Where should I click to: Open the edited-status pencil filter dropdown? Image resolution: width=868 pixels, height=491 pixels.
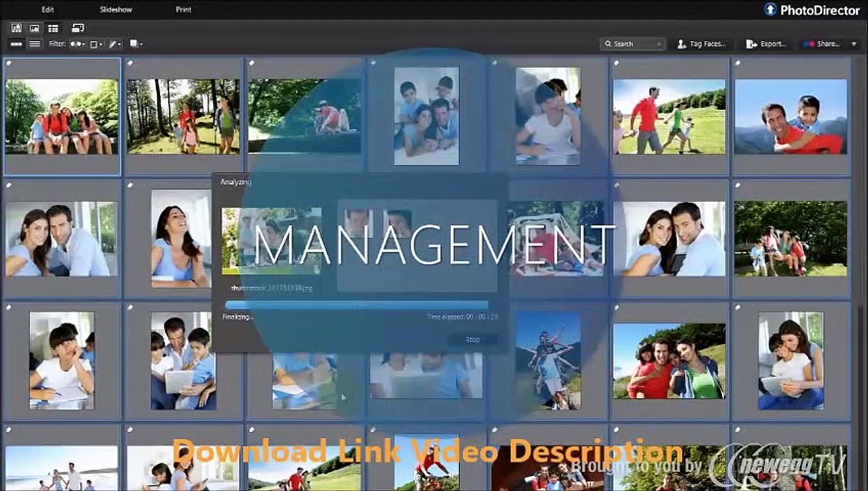click(115, 44)
